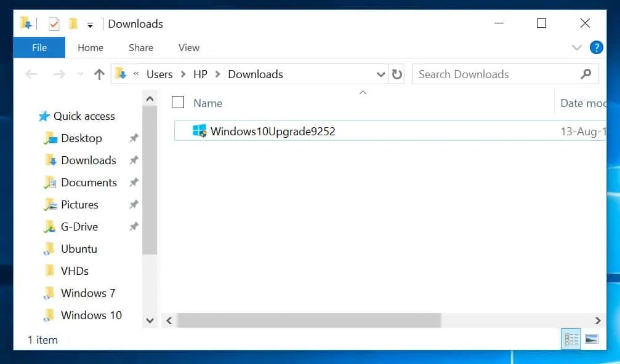Open Desktop in the navigation pane
Screen dimensions: 620x364
81,138
